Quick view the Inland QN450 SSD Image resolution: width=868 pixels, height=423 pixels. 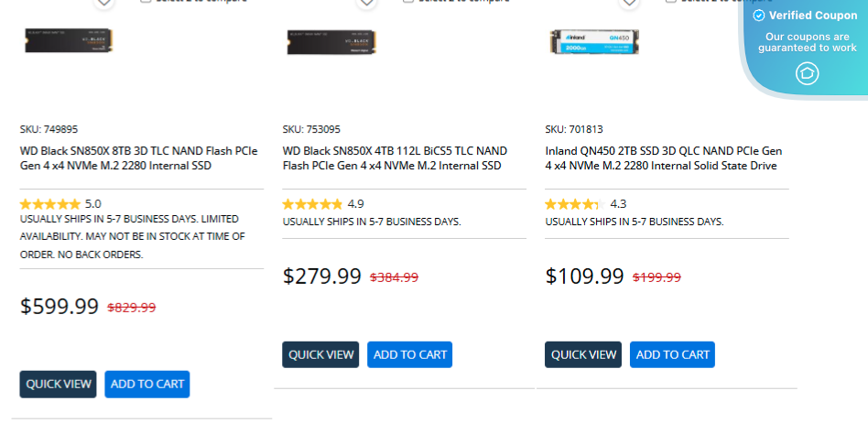point(582,354)
